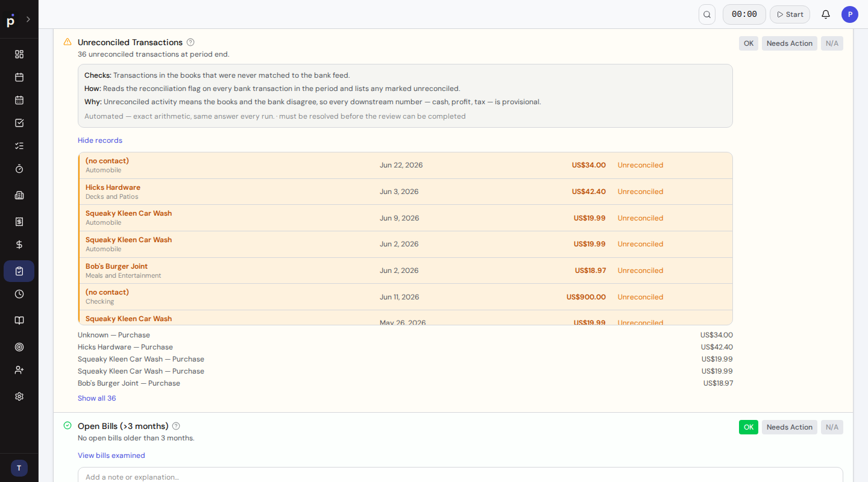
Task: Click help icon beside Unreconciled Transactions
Action: 190,42
